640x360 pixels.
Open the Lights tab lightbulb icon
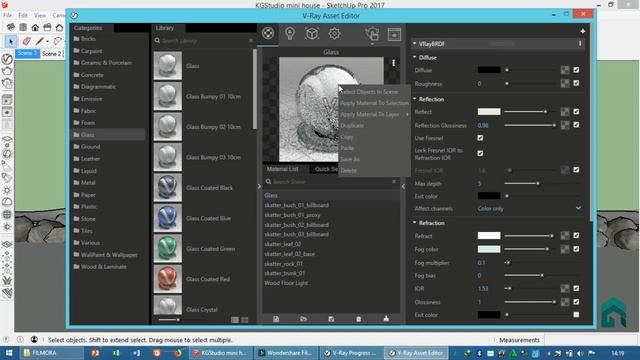coord(290,33)
